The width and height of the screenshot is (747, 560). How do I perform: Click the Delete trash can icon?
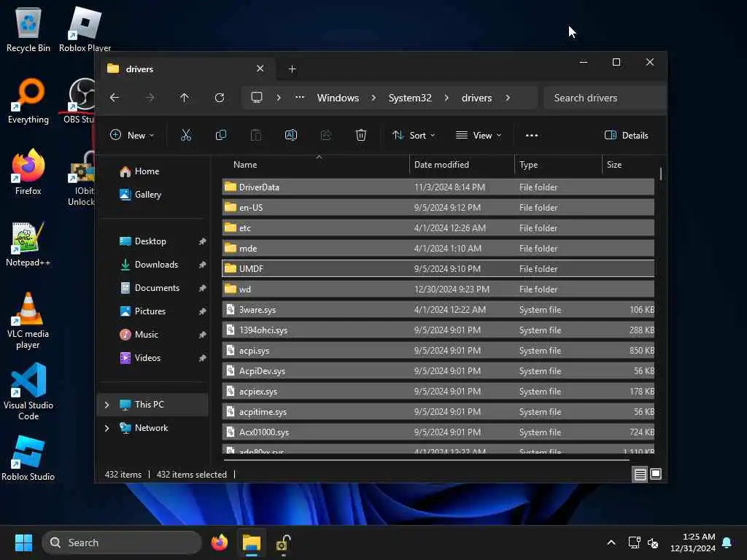tap(361, 135)
